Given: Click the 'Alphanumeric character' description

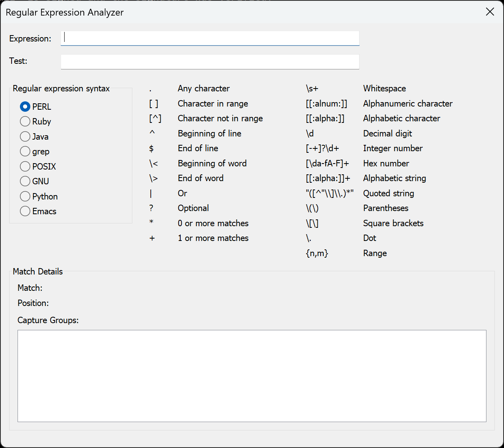Looking at the screenshot, I should click(408, 103).
